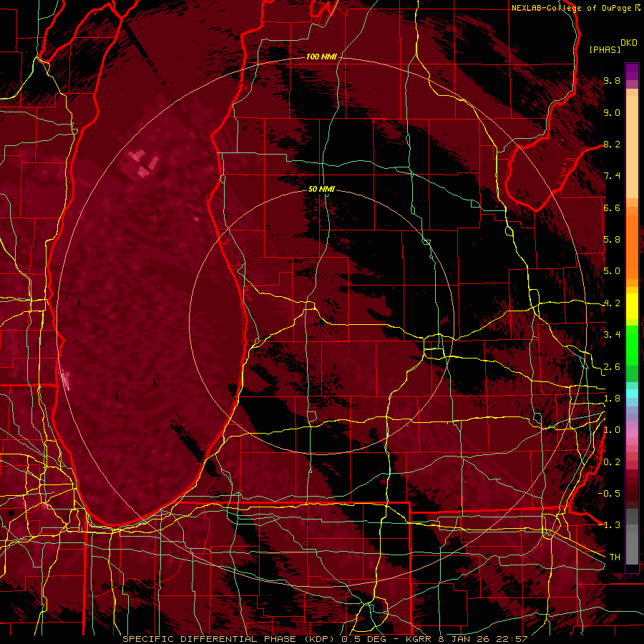Pick the cyan segment of the color bar
The height and width of the screenshot is (644, 644).
tap(632, 394)
